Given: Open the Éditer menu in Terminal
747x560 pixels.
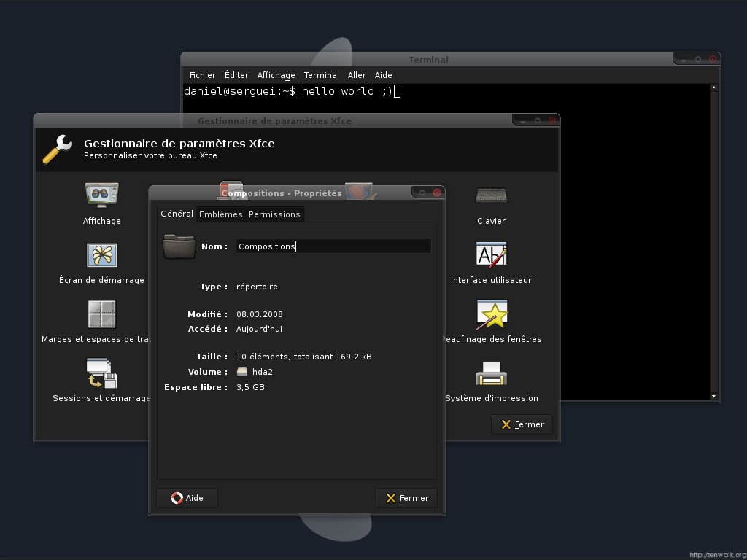Looking at the screenshot, I should (x=236, y=75).
